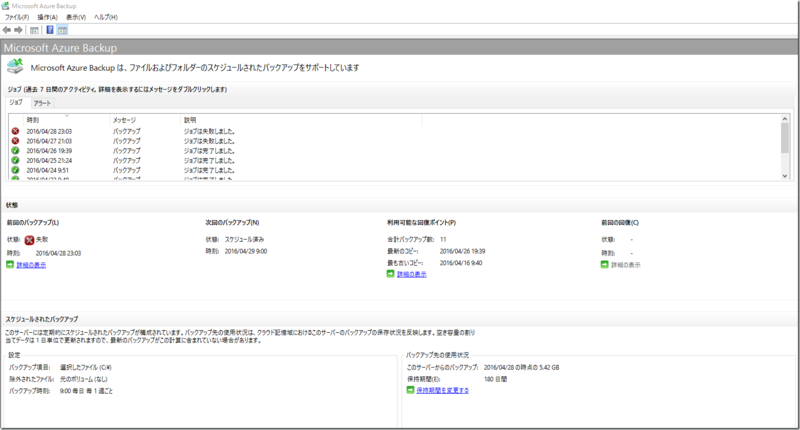This screenshot has width=800, height=430.
Task: Open 詳細の表示 link under 前回のバックアップ
Action: 31,265
